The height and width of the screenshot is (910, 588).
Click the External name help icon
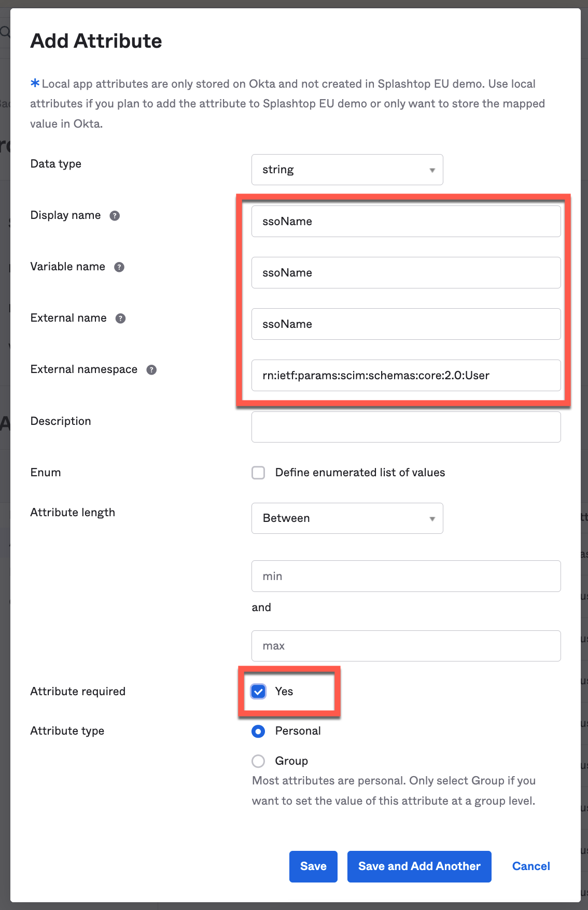tap(120, 319)
